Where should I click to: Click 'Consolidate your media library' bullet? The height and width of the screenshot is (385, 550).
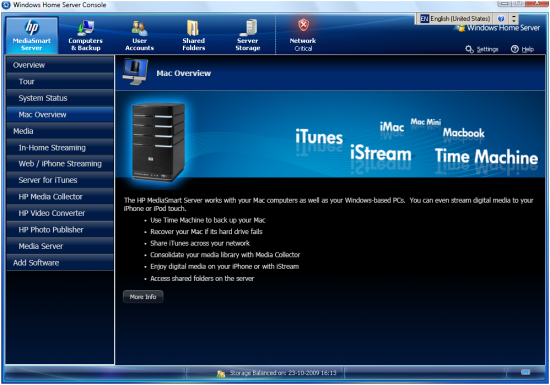pyautogui.click(x=225, y=255)
